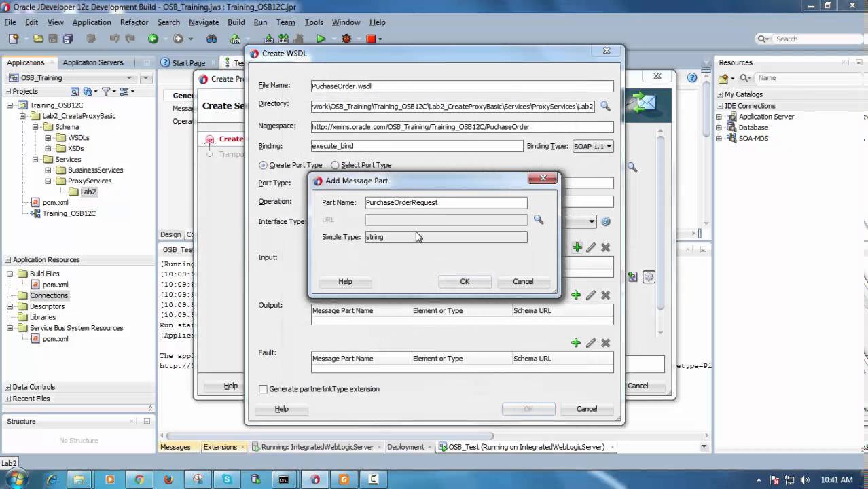Image resolution: width=868 pixels, height=489 pixels.
Task: Click the delete X above Output table
Action: click(x=606, y=295)
